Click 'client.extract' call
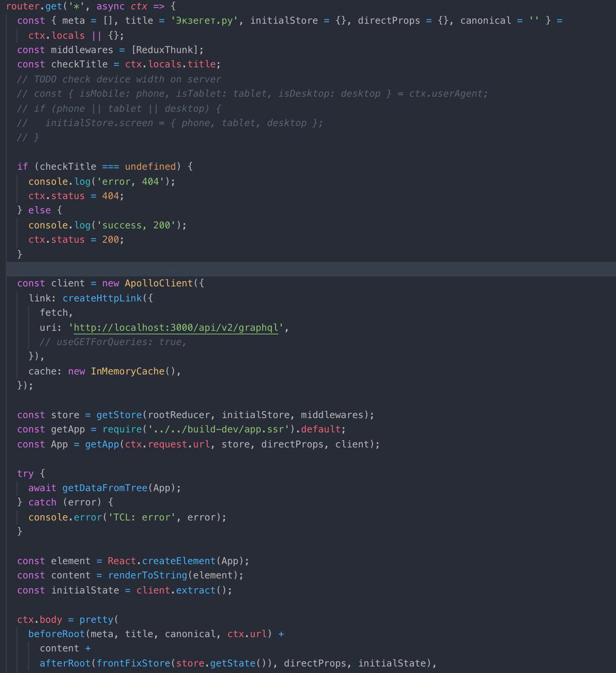The height and width of the screenshot is (673, 616). (176, 590)
